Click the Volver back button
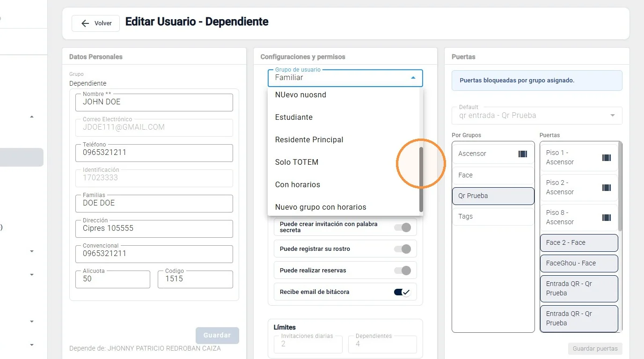The image size is (644, 359). (x=95, y=23)
